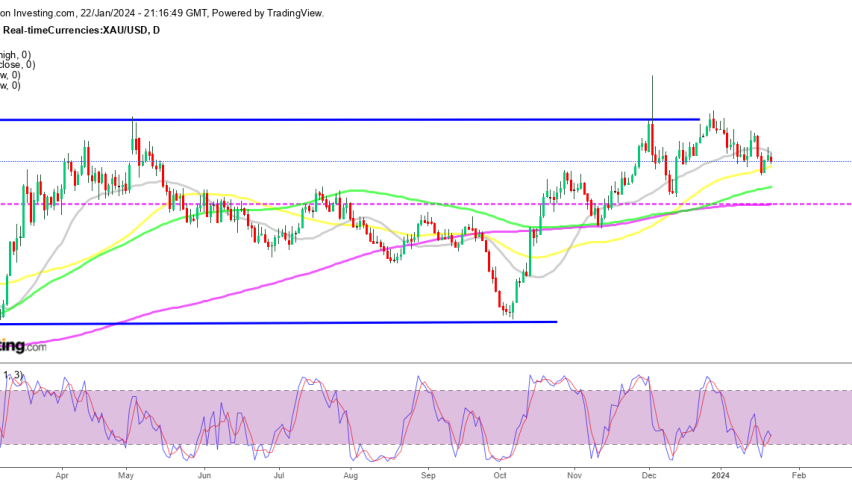Click the Nov label on time axis
This screenshot has width=852, height=485.
point(574,475)
